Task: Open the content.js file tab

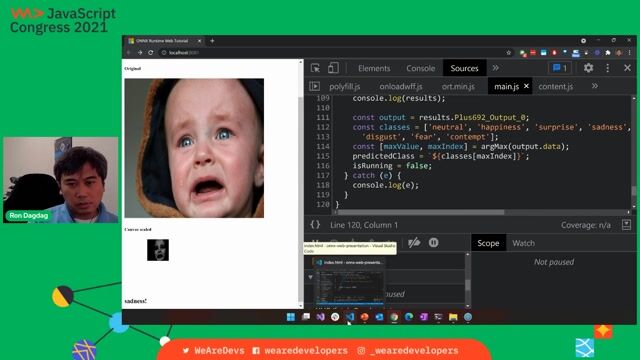Action: point(556,87)
